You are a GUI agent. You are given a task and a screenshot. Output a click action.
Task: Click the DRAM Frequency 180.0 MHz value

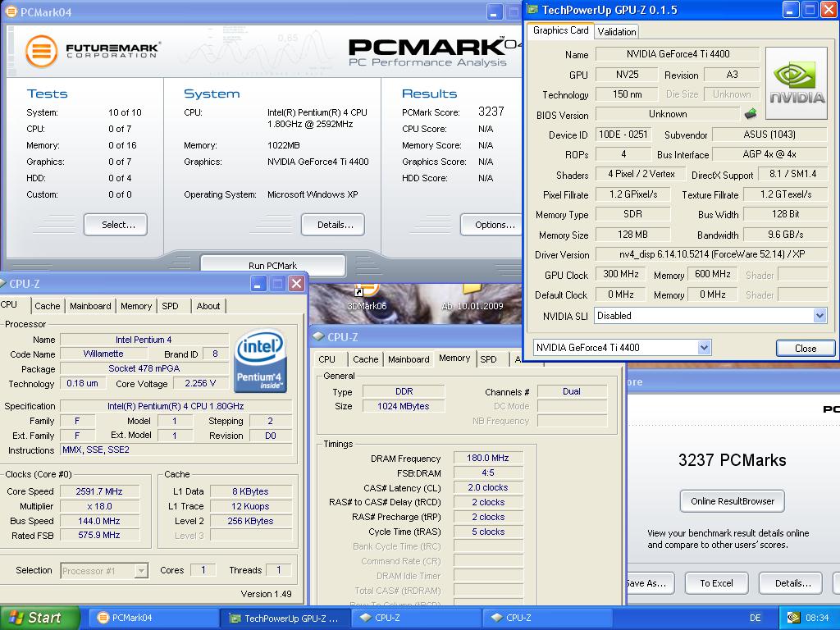(488, 458)
